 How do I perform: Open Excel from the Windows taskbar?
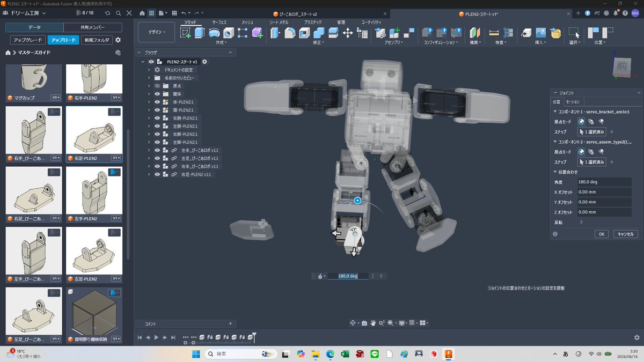point(345,354)
